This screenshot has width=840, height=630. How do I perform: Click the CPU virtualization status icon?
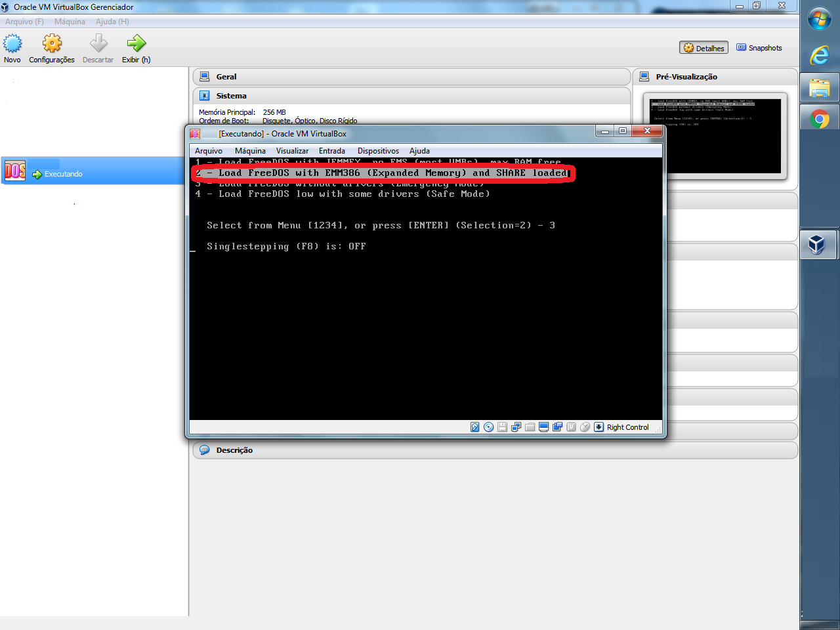pyautogui.click(x=571, y=427)
